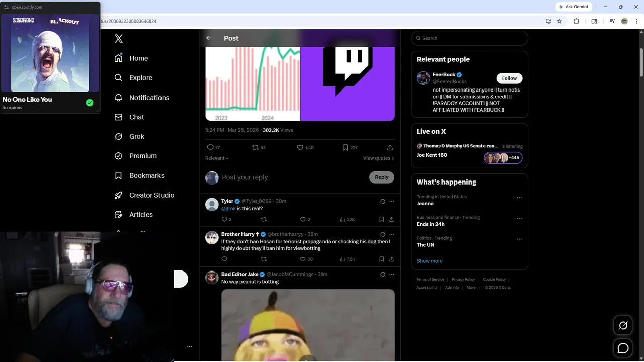Click the reply icon showing 77
The width and height of the screenshot is (644, 362).
pyautogui.click(x=214, y=147)
